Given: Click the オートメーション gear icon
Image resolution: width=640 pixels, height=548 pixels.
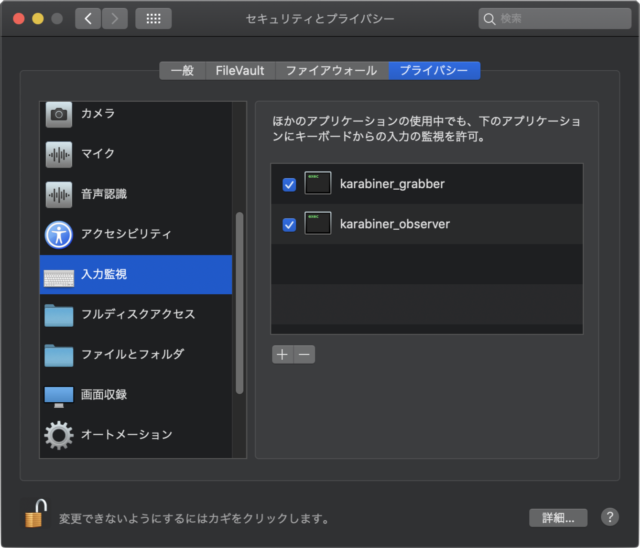Looking at the screenshot, I should (59, 435).
